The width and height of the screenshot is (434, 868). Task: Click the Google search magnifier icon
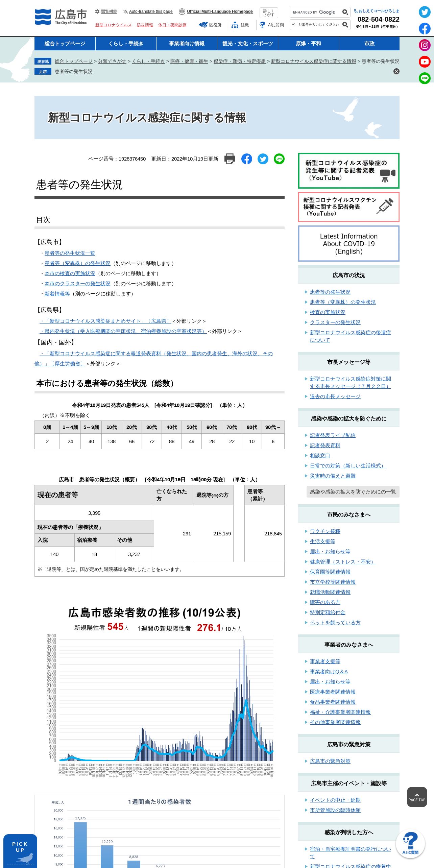coord(345,12)
